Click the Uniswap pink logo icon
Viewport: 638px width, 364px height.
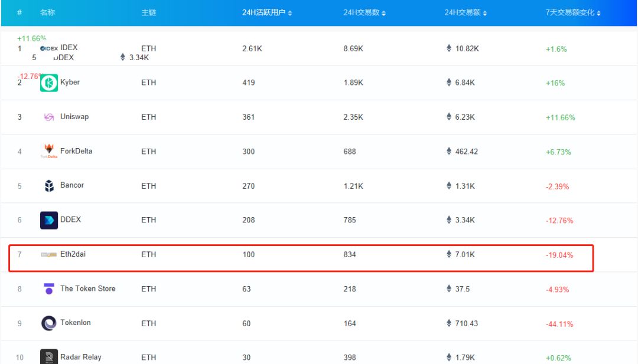click(49, 117)
